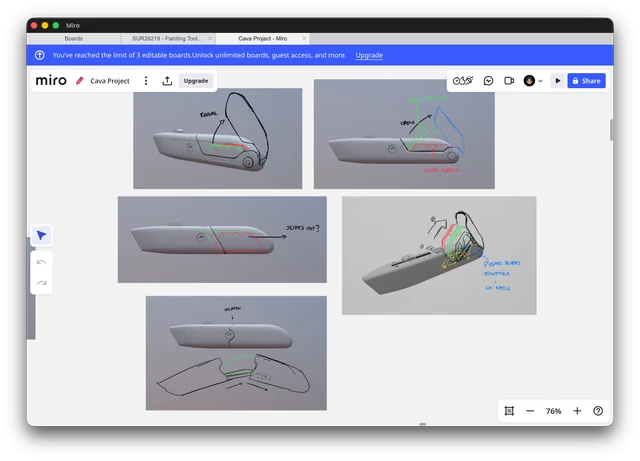Click the undo arrow
640x461 pixels.
coord(42,262)
